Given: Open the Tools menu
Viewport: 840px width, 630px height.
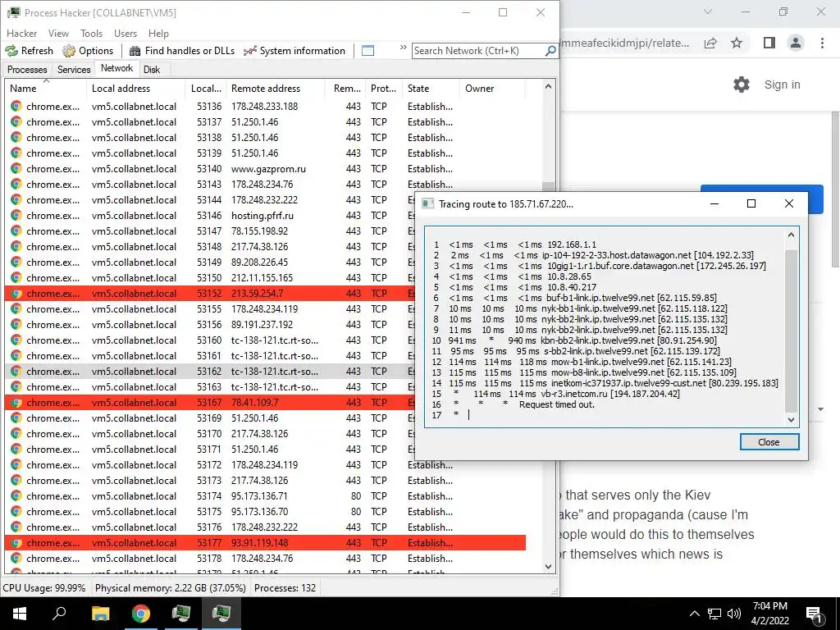Looking at the screenshot, I should 91,33.
